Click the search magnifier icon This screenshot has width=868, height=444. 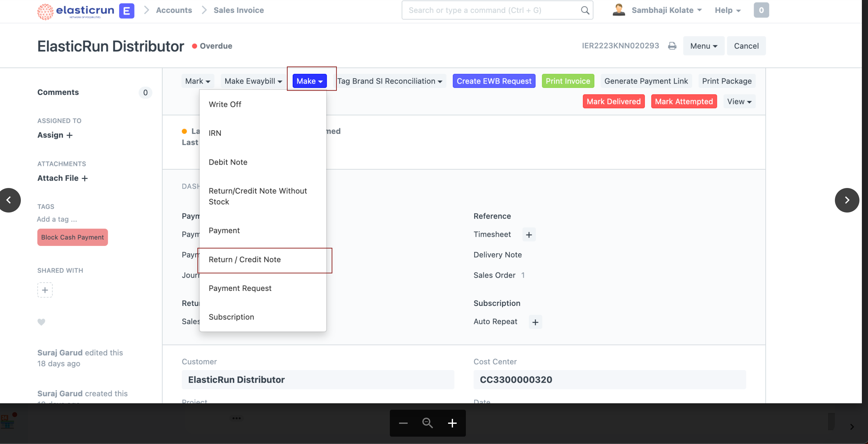tap(585, 10)
